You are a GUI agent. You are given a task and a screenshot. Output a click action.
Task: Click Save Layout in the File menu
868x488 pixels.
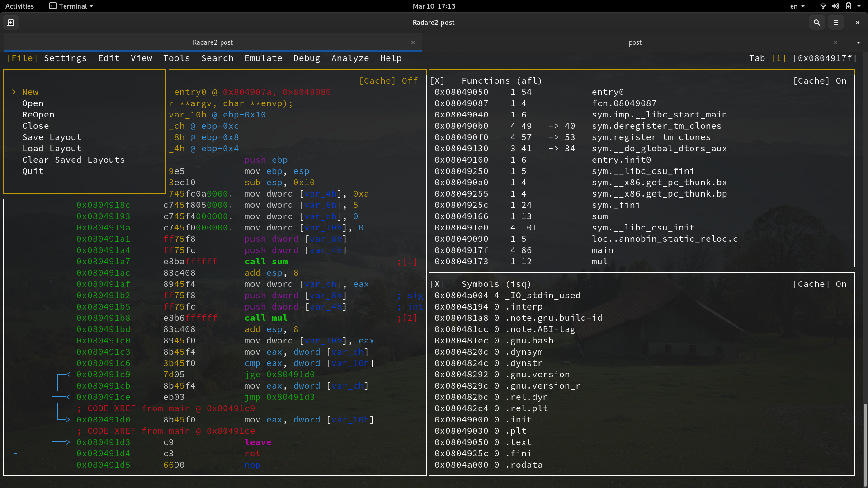click(x=52, y=137)
